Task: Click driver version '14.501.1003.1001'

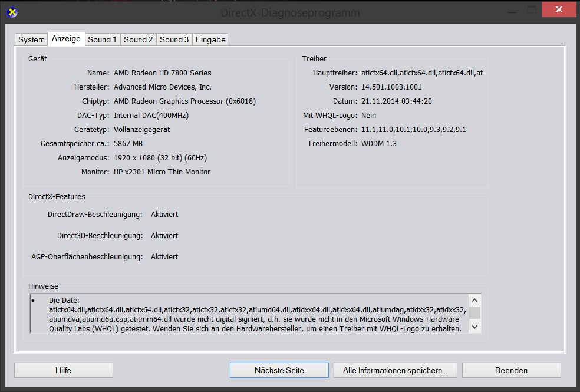Action: tap(391, 87)
